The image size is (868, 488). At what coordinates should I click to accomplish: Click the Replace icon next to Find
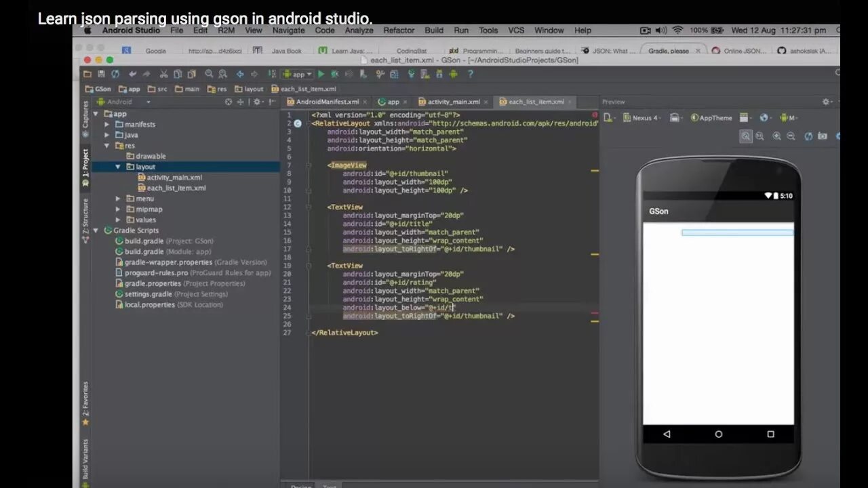(222, 74)
